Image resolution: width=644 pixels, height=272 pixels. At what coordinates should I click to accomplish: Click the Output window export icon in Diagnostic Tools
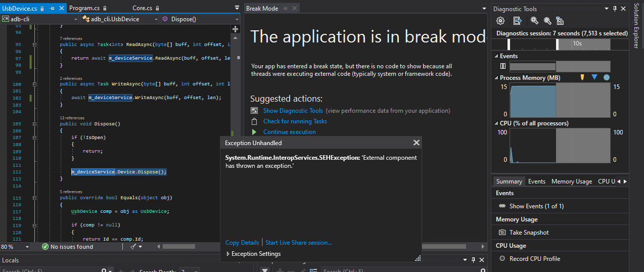click(x=517, y=21)
